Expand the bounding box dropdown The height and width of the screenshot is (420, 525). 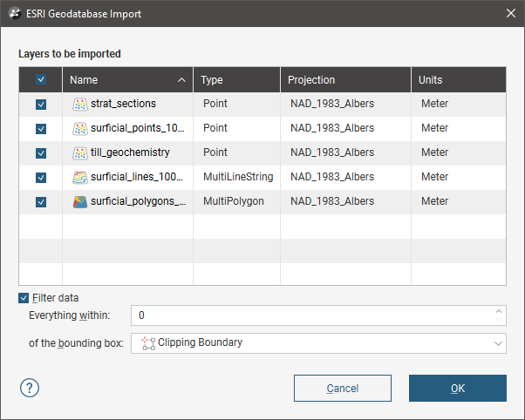tap(498, 343)
